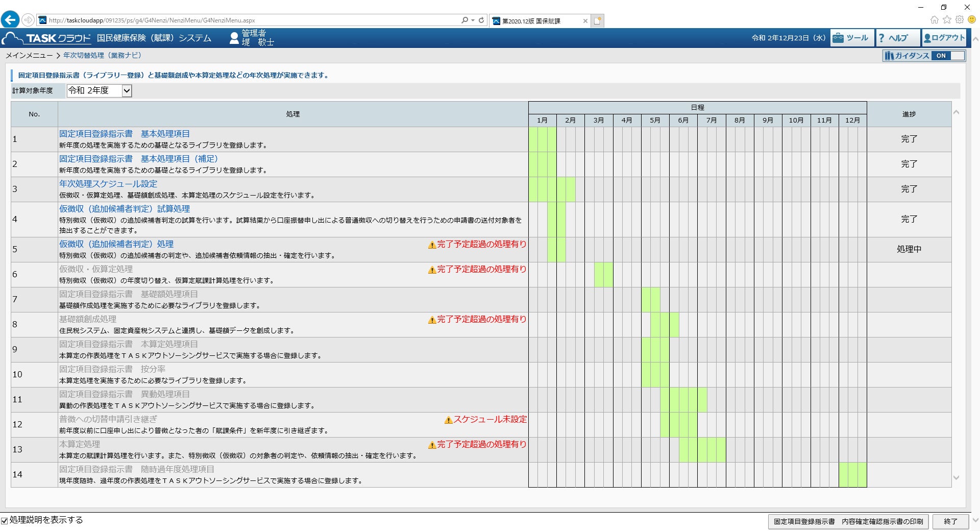Click the smiley feedback icon
The width and height of the screenshot is (980, 531).
pos(972,19)
